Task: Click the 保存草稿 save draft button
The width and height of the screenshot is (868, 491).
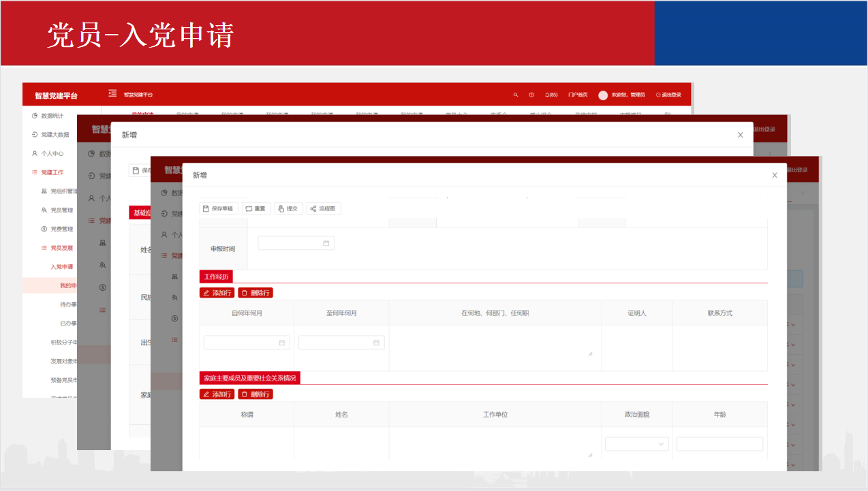Action: [219, 208]
